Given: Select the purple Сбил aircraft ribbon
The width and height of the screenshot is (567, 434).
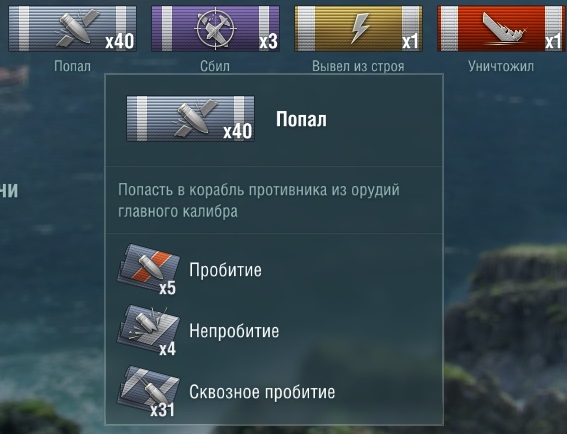Looking at the screenshot, I should tap(215, 29).
